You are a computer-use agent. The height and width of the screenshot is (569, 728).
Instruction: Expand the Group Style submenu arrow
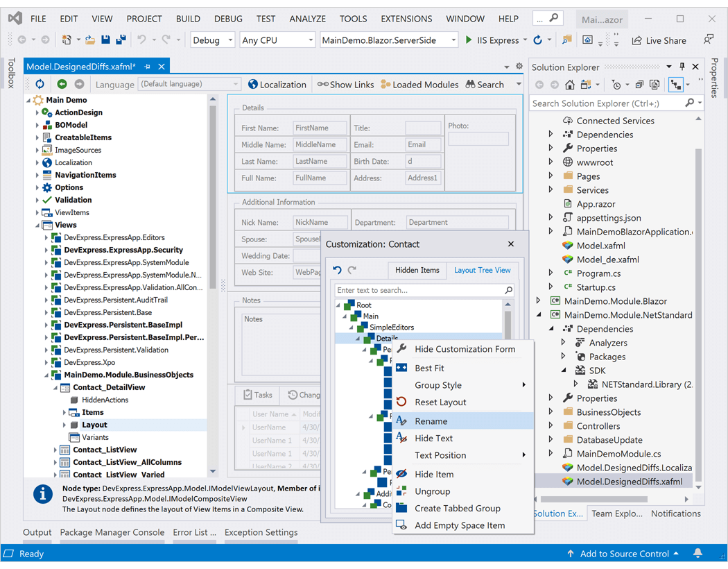tap(523, 384)
